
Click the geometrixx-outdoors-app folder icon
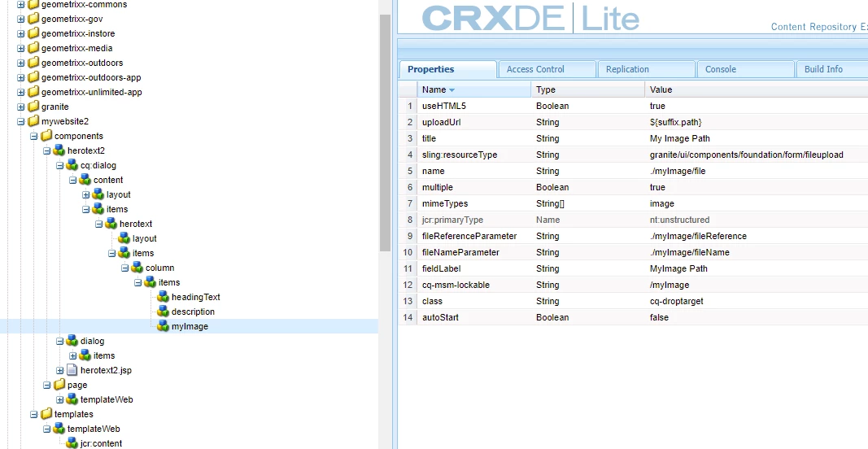coord(33,77)
